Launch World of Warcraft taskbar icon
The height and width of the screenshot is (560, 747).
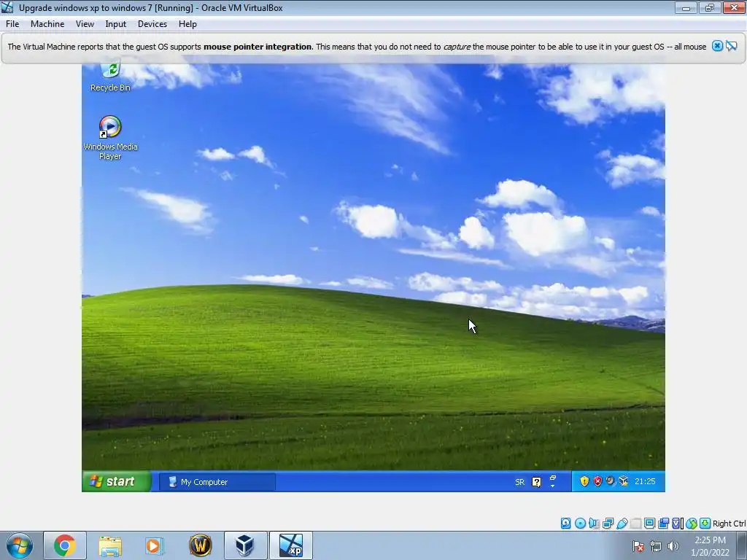click(x=200, y=545)
